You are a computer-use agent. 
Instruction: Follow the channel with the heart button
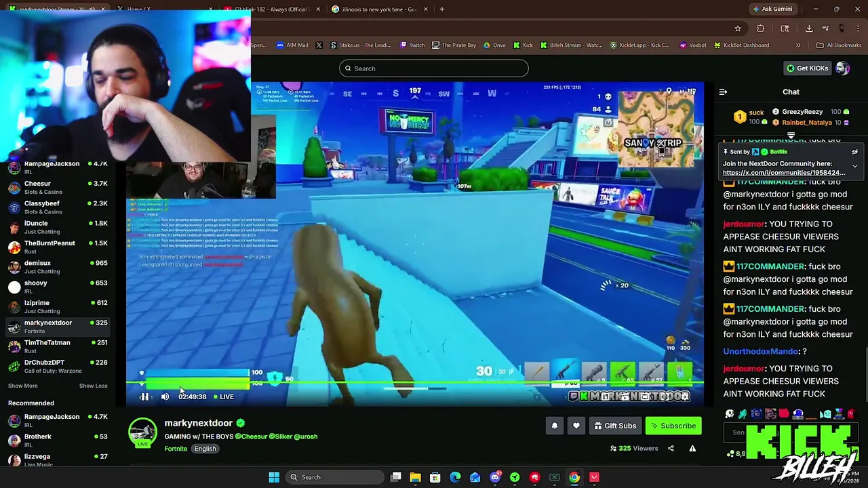[576, 426]
